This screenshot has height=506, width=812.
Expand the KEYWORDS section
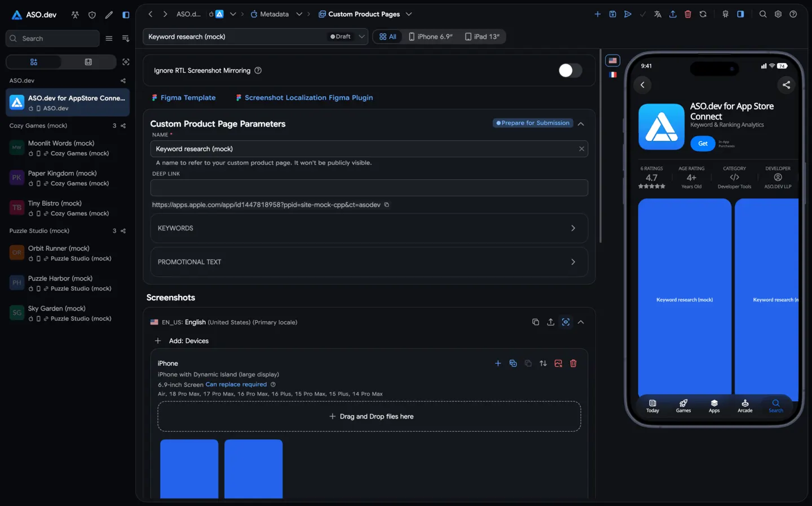(369, 228)
